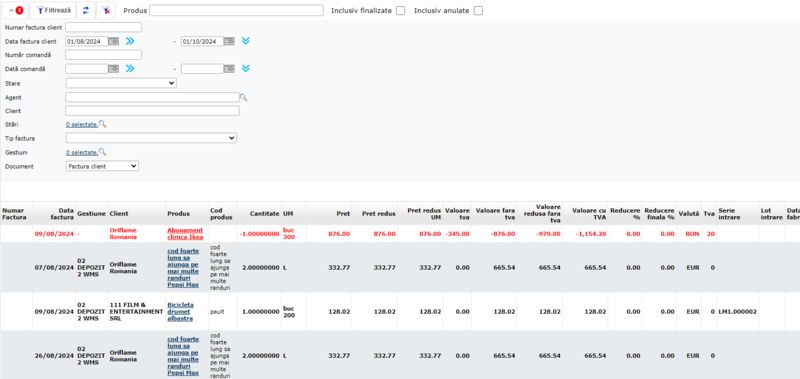Viewport: 800px width, 379px height.
Task: Select the 26/08/2024 date cell
Action: pyautogui.click(x=54, y=356)
